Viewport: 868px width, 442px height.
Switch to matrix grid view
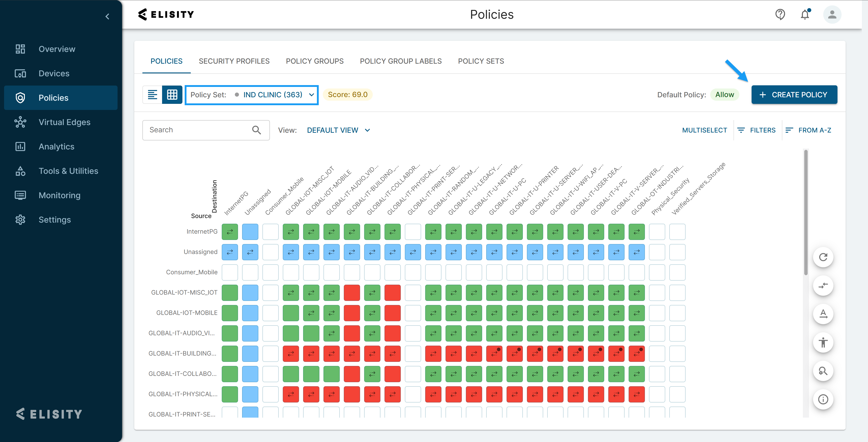172,95
